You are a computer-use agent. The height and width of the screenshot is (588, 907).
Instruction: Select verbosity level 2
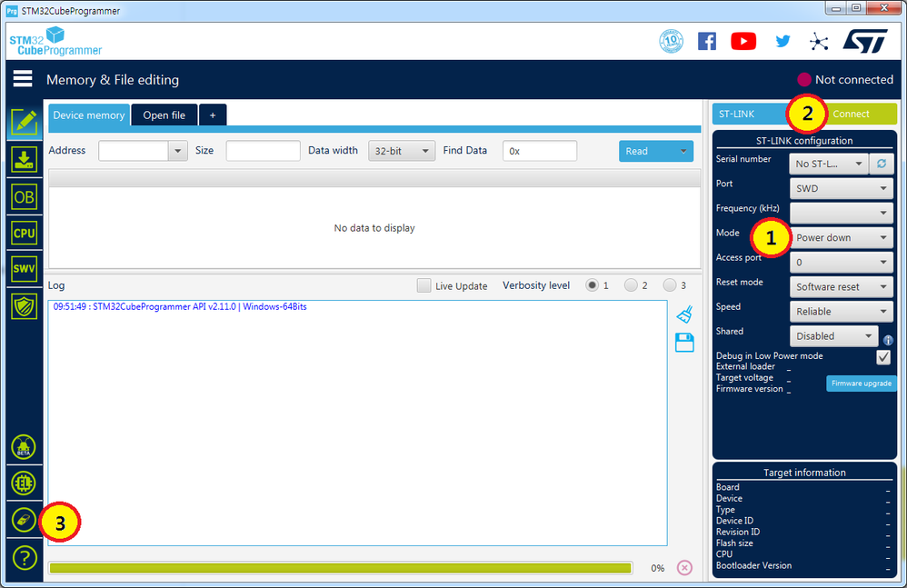(x=631, y=285)
